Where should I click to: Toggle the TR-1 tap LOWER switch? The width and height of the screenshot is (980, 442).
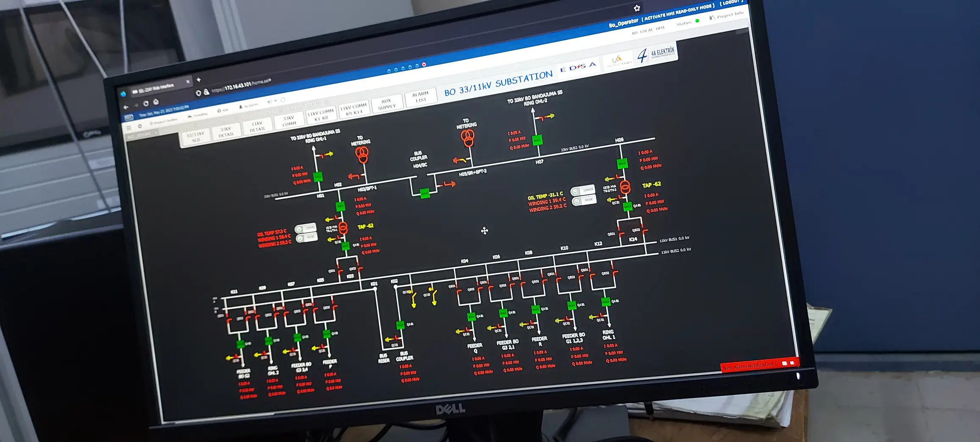(306, 228)
